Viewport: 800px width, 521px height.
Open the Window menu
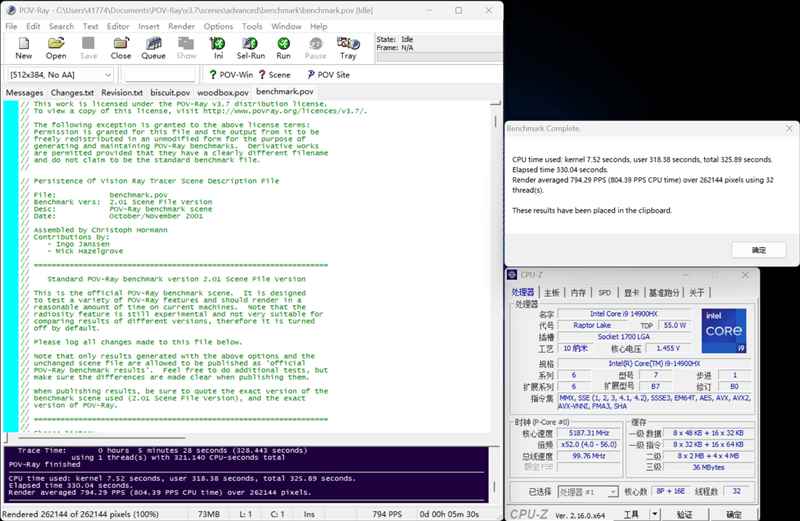point(286,27)
